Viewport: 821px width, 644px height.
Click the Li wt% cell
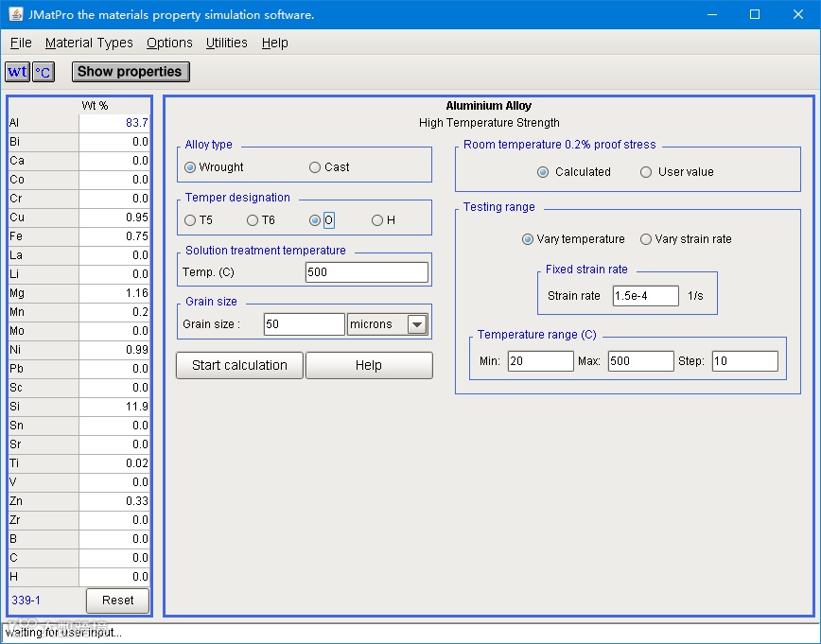coord(114,274)
